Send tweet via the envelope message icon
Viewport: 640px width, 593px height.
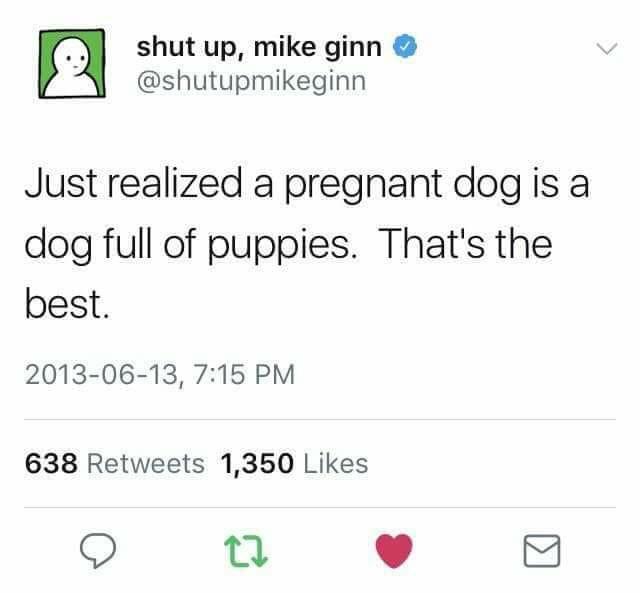tap(542, 551)
